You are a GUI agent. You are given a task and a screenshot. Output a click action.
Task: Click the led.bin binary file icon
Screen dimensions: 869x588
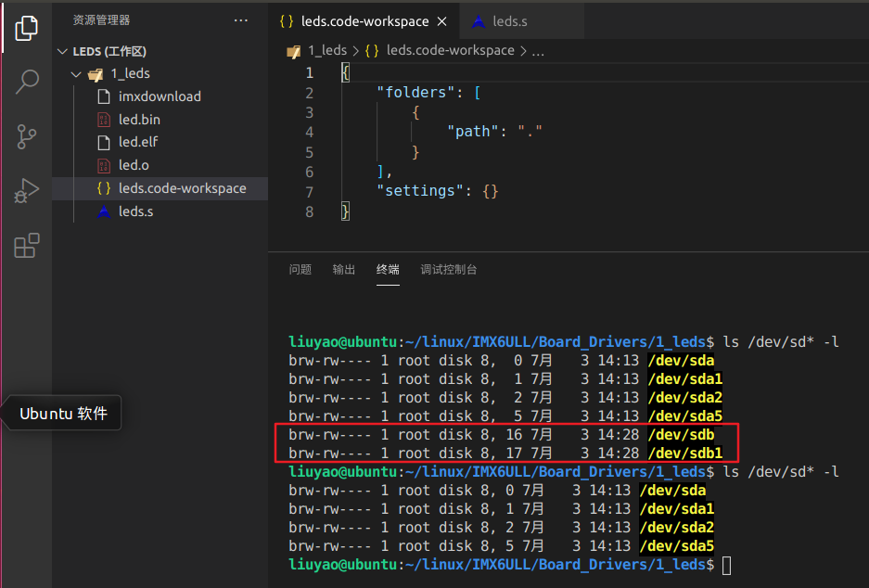(104, 120)
